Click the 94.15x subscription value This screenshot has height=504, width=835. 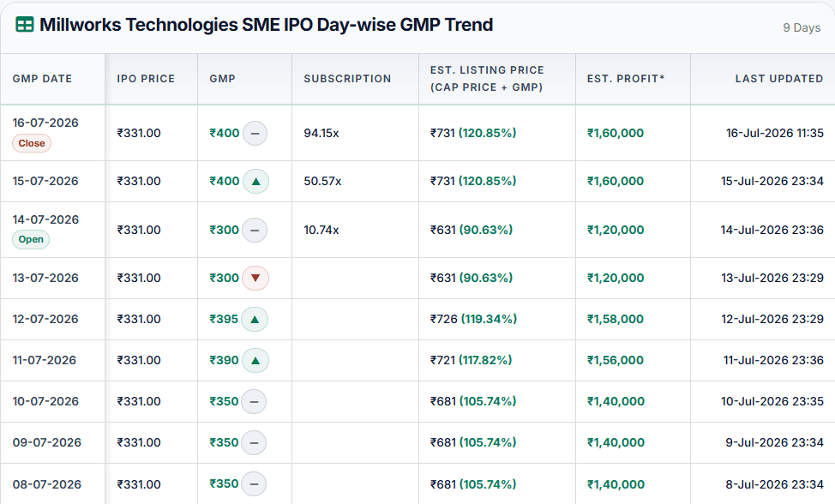click(x=321, y=133)
